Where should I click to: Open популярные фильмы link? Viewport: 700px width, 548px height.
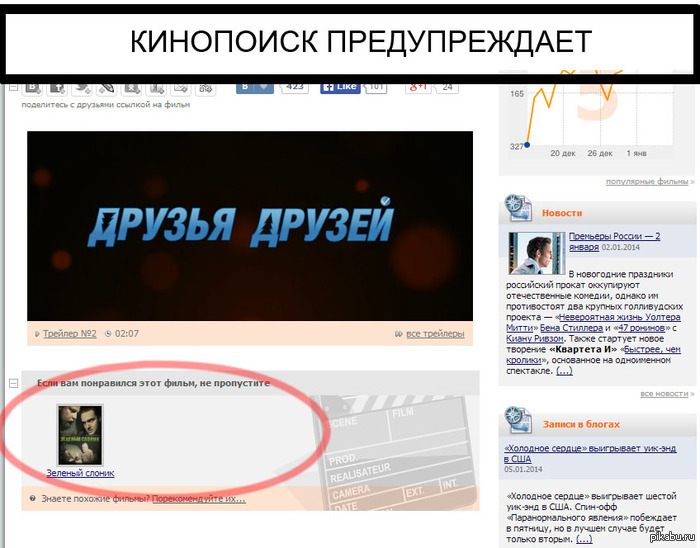pyautogui.click(x=647, y=182)
